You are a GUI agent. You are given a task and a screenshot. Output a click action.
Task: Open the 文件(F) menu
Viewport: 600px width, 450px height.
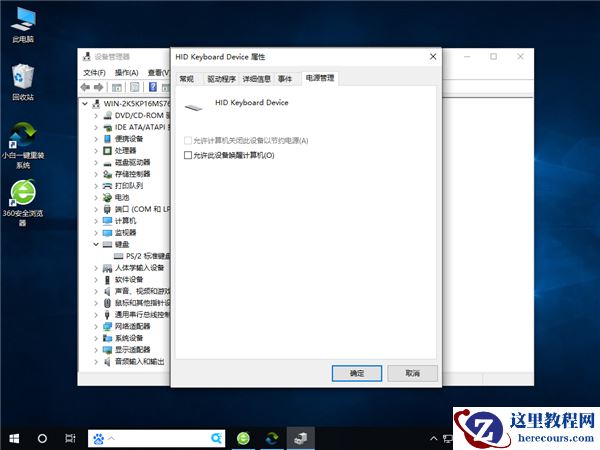point(94,73)
